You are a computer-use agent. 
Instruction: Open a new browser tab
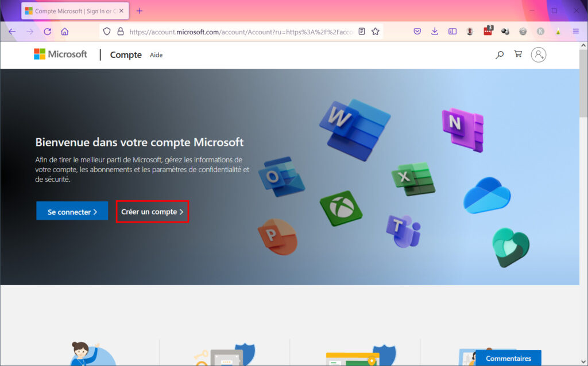click(x=140, y=11)
